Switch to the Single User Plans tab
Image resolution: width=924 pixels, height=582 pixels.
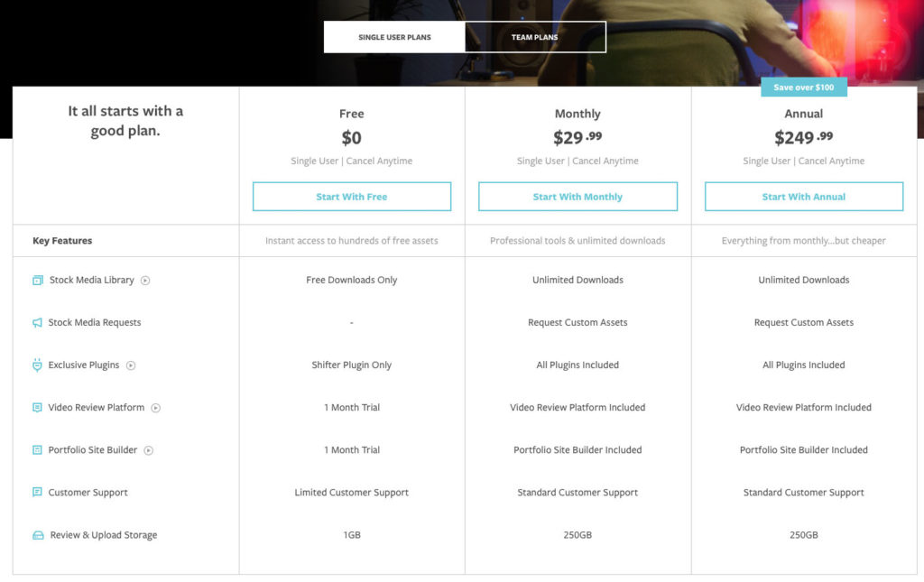[x=394, y=38]
